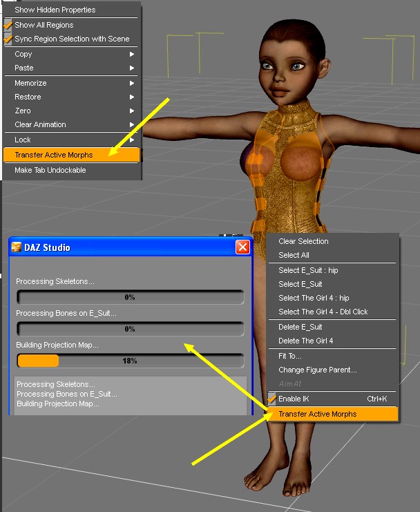
Task: Choose Delete The Girl 4
Action: (x=332, y=341)
